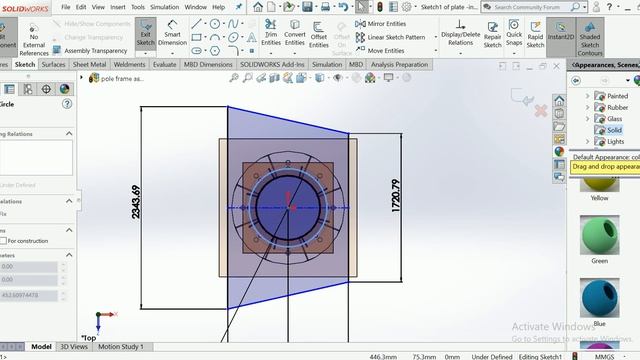Click the Save icon in title toolbar
Image resolution: width=640 pixels, height=360 pixels.
[x=307, y=7]
